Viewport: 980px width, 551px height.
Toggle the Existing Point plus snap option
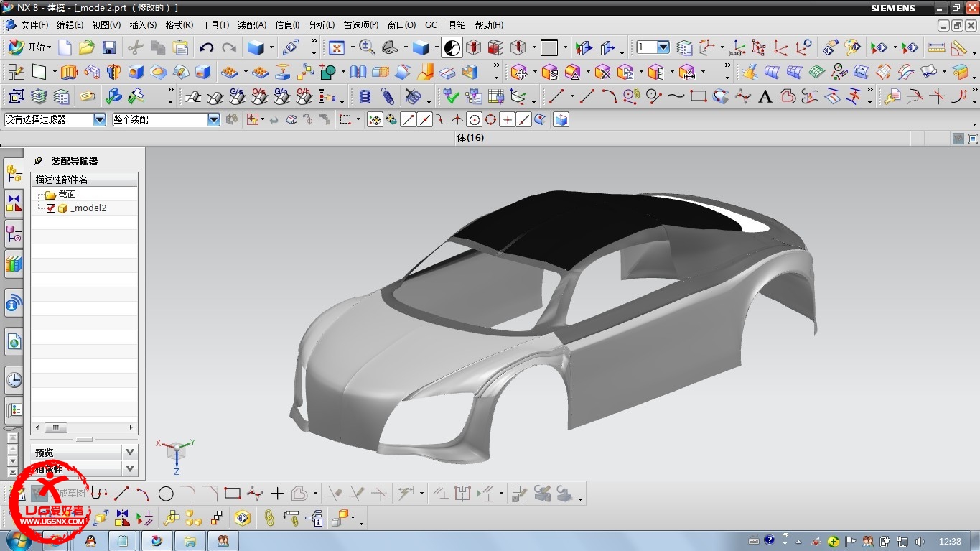click(x=507, y=120)
